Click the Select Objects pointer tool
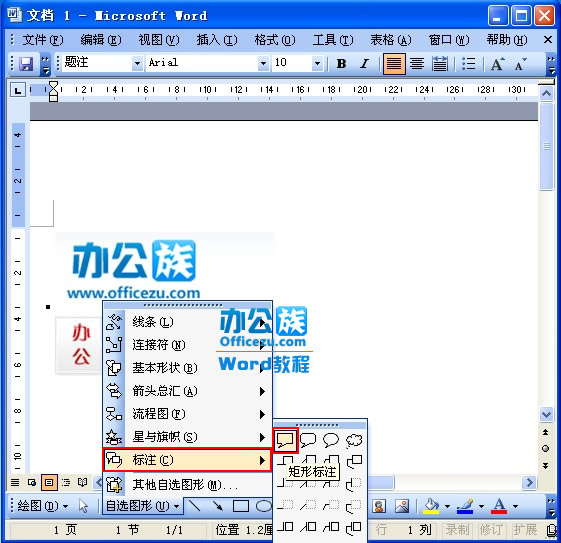The height and width of the screenshot is (543, 561). coord(84,506)
